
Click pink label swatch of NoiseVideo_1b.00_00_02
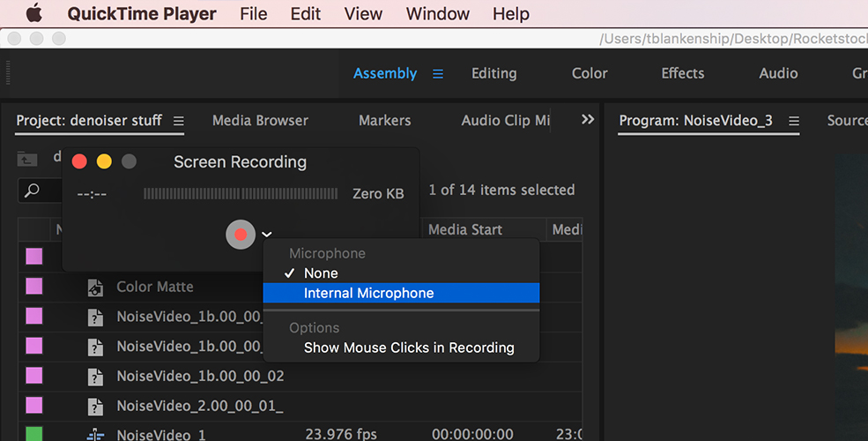point(34,376)
